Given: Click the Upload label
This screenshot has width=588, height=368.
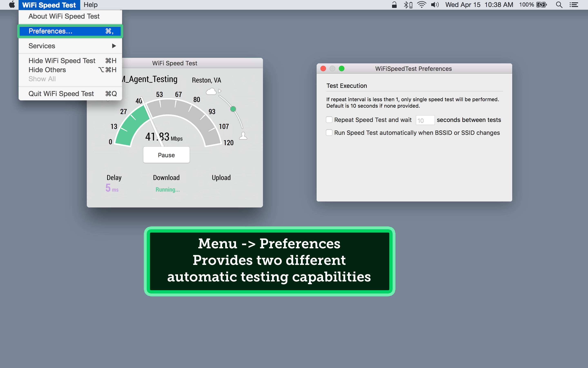Looking at the screenshot, I should [x=221, y=178].
